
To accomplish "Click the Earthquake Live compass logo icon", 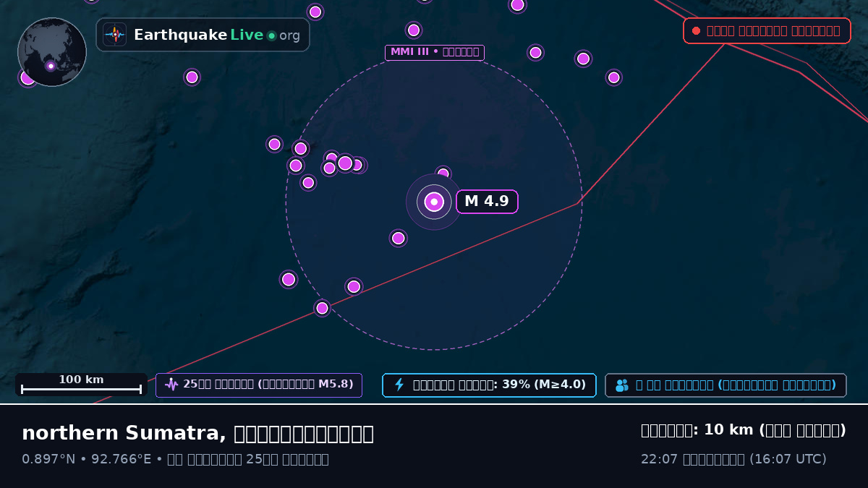I will click(x=114, y=35).
